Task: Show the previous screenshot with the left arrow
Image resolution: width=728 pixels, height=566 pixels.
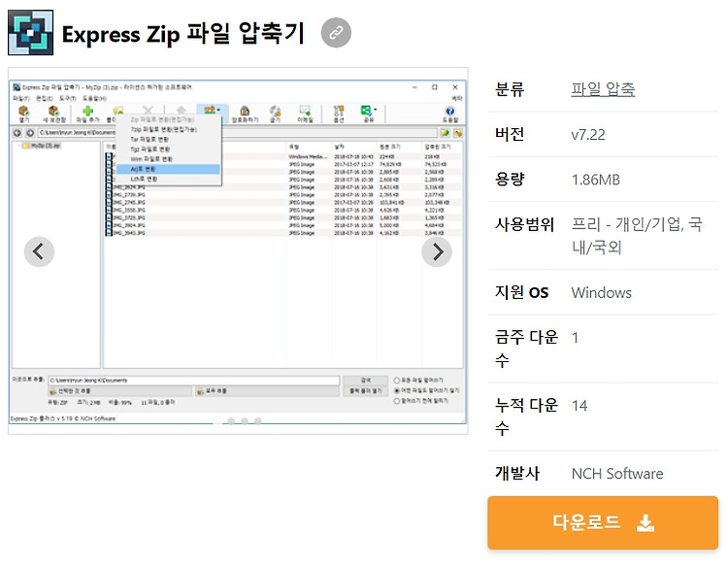Action: point(39,251)
